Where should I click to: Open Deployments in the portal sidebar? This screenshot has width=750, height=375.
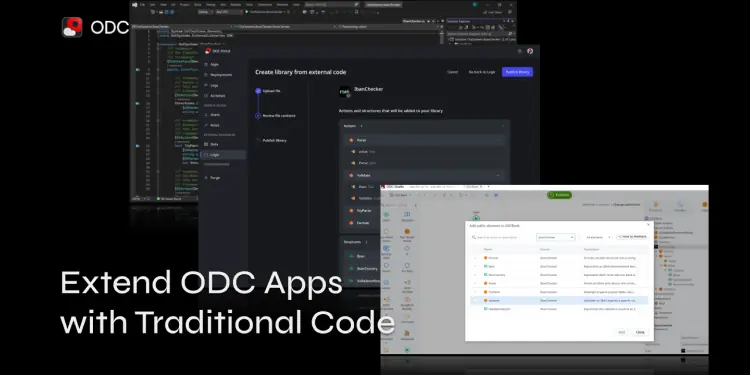221,75
